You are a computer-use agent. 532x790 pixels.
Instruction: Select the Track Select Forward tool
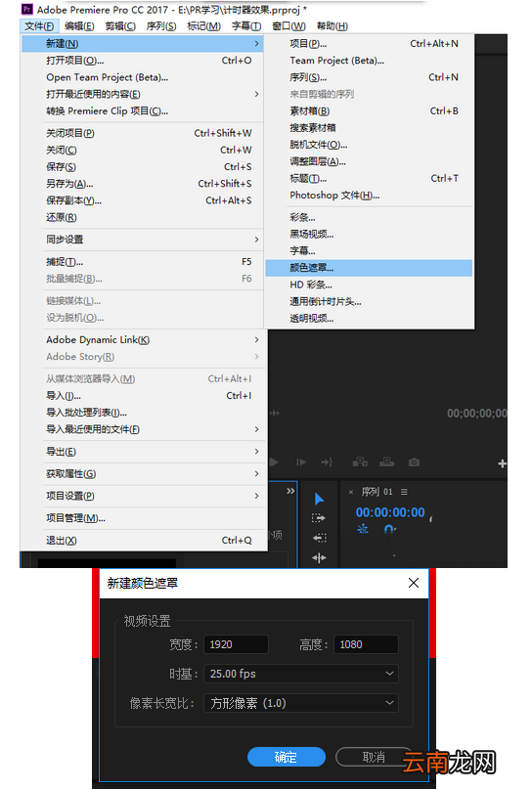click(x=319, y=518)
